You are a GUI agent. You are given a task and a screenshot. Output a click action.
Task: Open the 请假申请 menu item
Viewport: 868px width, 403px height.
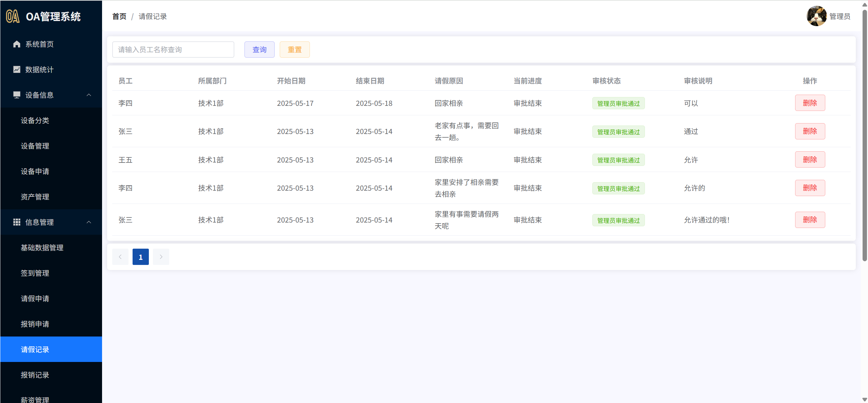click(x=35, y=299)
